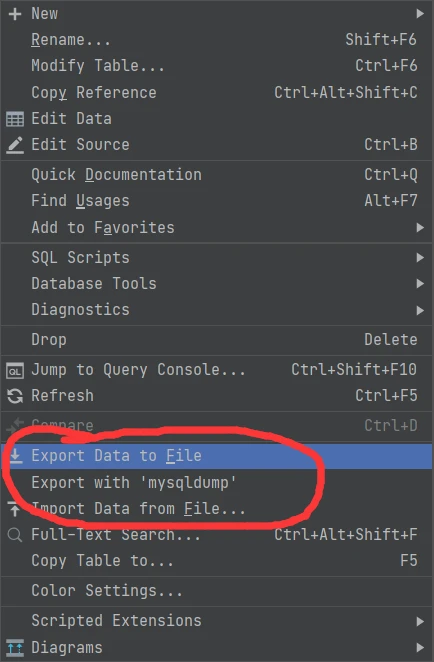This screenshot has height=662, width=434.
Task: Expand the Diagnostics submenu arrow
Action: pos(420,310)
